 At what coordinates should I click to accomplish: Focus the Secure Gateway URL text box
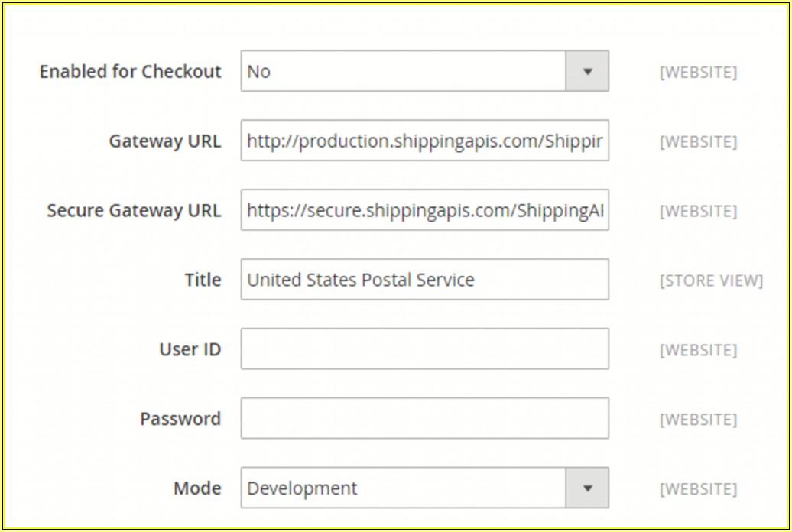424,210
